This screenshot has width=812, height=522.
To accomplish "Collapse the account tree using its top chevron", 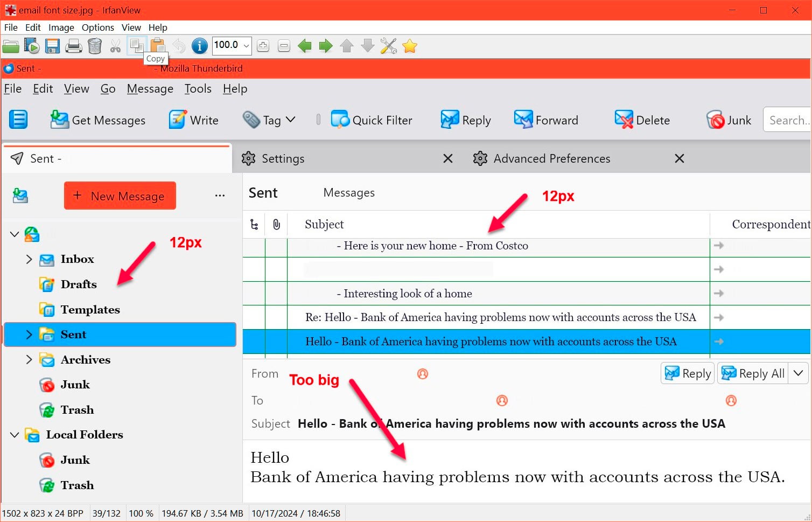I will [x=15, y=234].
